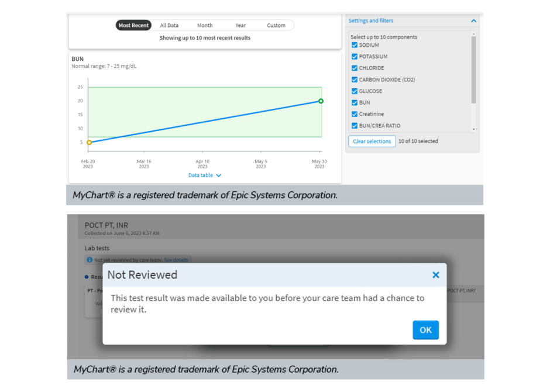Click the green May 30 data point

pos(321,101)
